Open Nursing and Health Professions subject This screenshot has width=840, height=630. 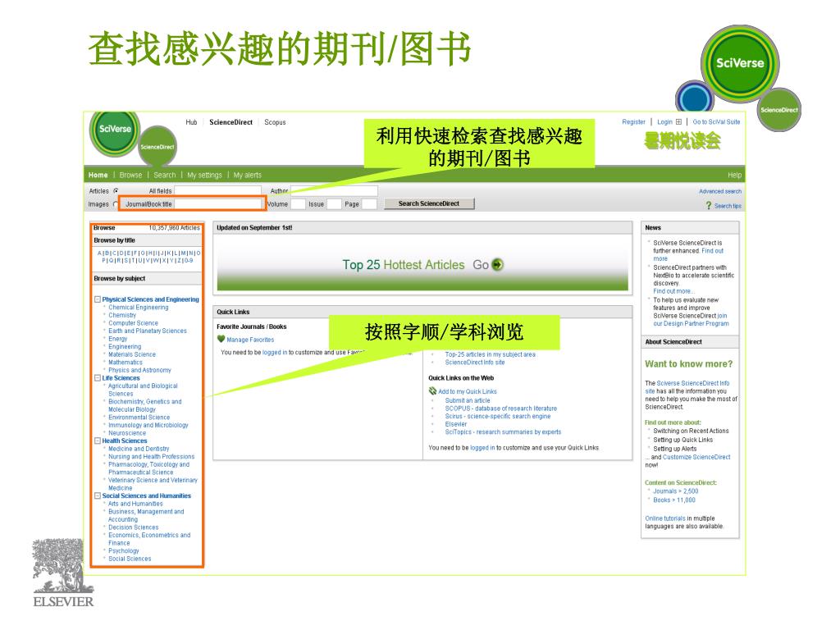click(151, 457)
